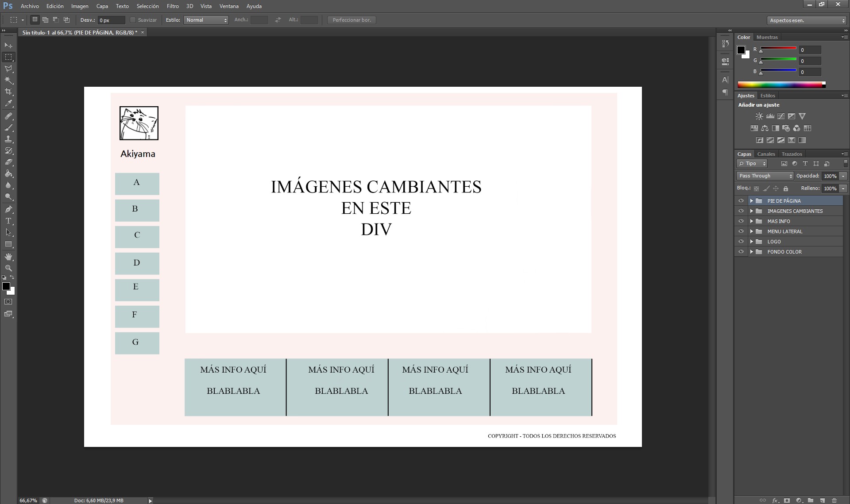Switch to the Canales tab
Screen dimensions: 850x504
[766, 154]
